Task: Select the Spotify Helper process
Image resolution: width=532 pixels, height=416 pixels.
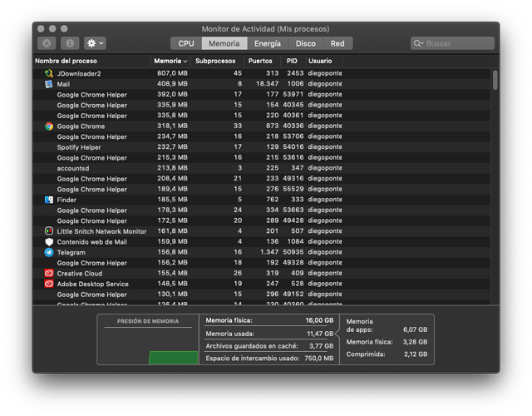Action: click(262, 147)
